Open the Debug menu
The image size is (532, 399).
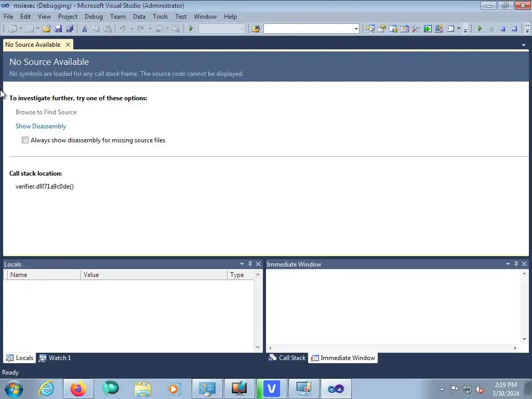94,16
